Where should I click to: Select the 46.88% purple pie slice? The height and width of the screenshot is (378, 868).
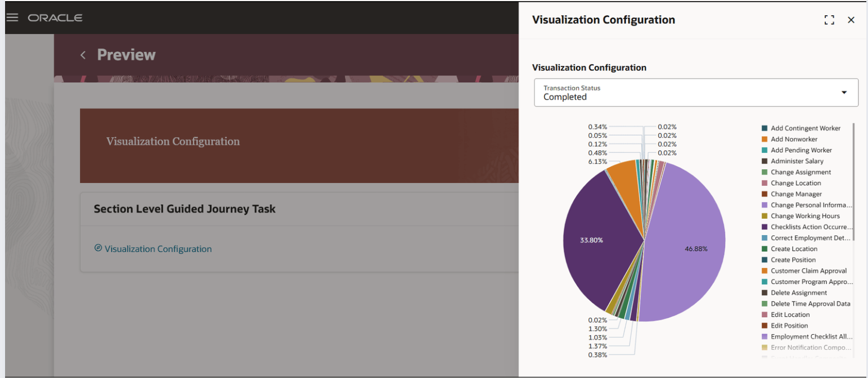(x=686, y=247)
